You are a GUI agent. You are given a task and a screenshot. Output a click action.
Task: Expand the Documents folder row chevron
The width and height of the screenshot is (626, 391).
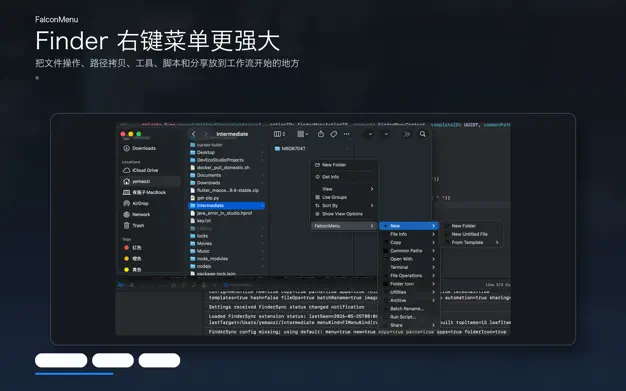point(262,175)
